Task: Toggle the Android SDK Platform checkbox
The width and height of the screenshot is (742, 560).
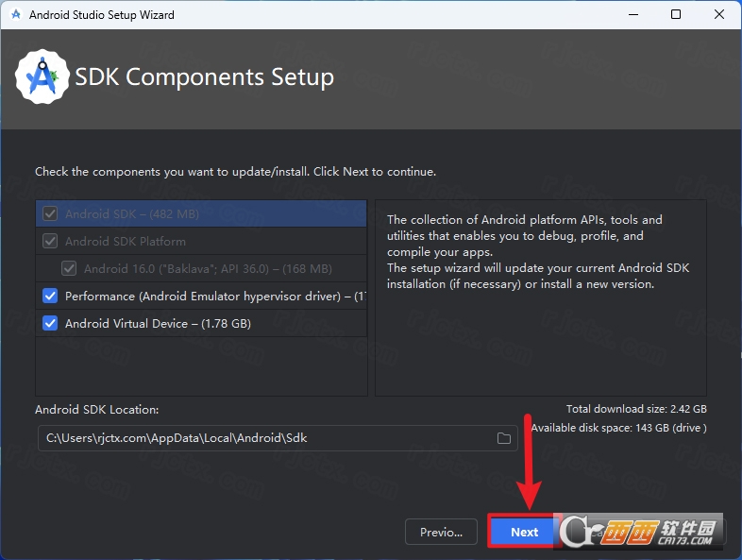Action: 50,242
